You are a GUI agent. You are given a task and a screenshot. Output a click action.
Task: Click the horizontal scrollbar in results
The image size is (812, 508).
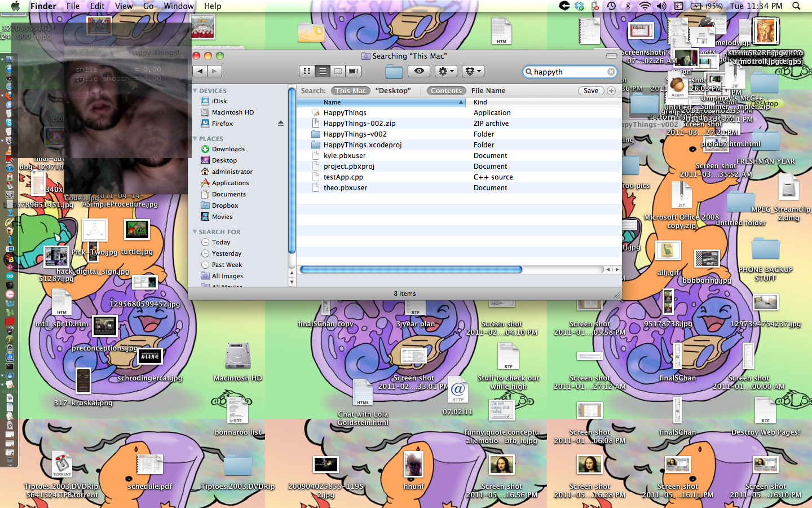pos(411,269)
